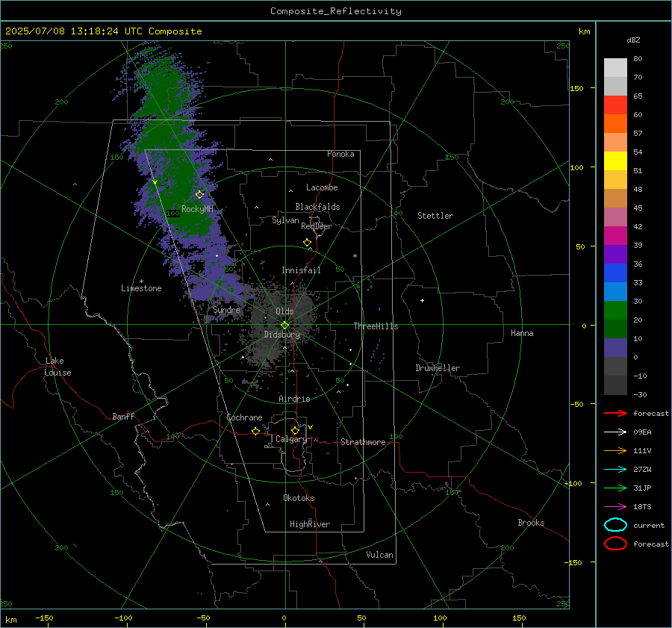
Task: Click the ThreeHills label
Action: (376, 326)
